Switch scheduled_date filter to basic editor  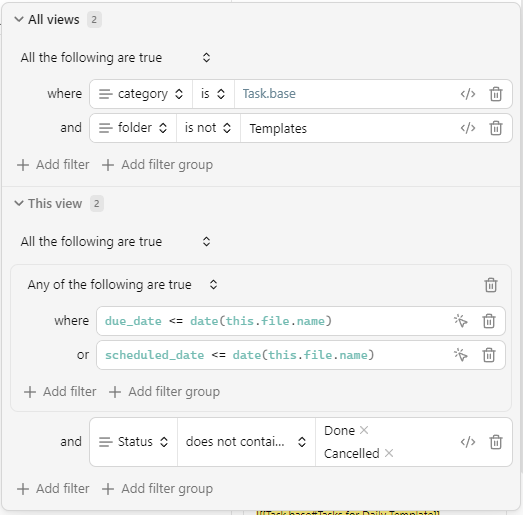[461, 355]
